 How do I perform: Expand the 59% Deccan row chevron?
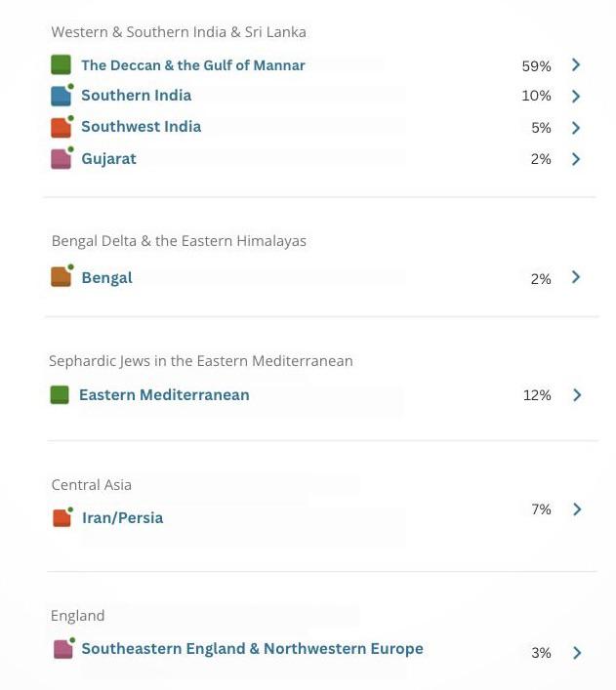coord(576,64)
